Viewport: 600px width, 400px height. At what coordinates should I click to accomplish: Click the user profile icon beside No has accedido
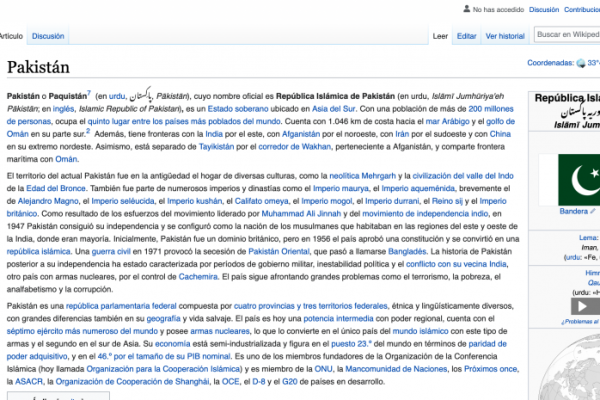point(466,9)
